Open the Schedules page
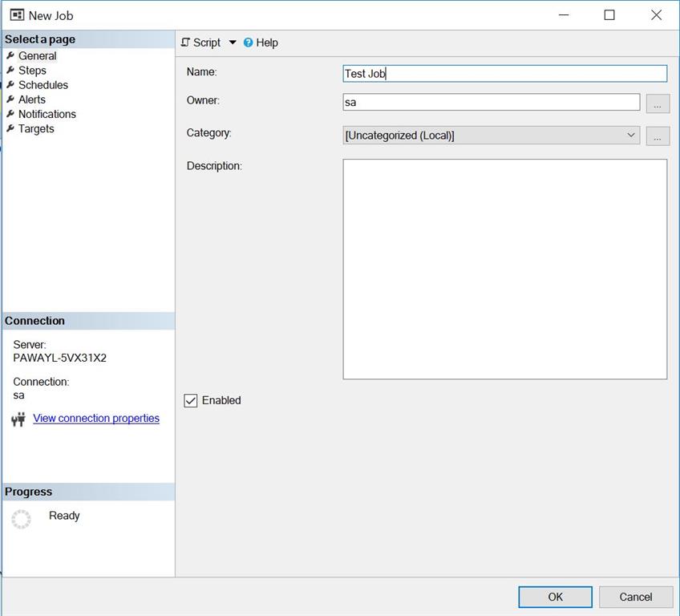Screen dimensions: 680x616 [x=42, y=84]
